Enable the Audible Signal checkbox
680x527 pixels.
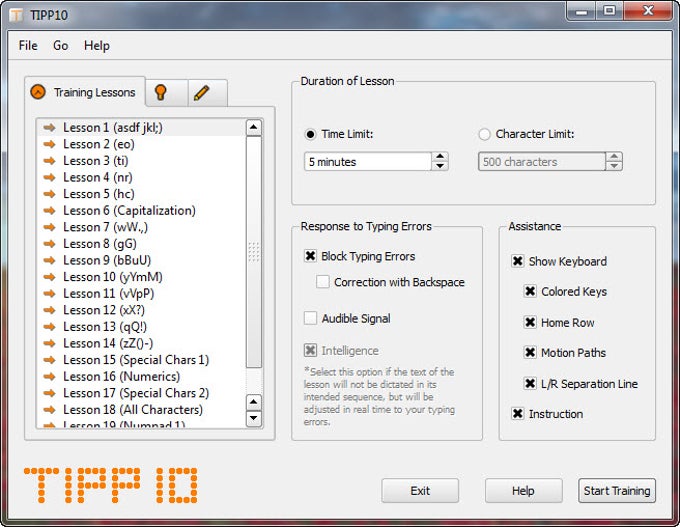[x=311, y=318]
